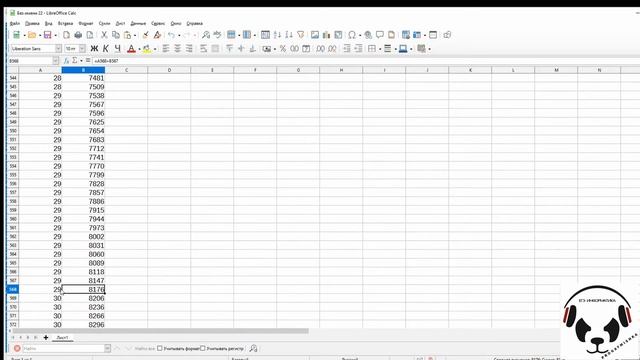Click the Insert chart icon
640x360 pixels.
[x=327, y=35]
